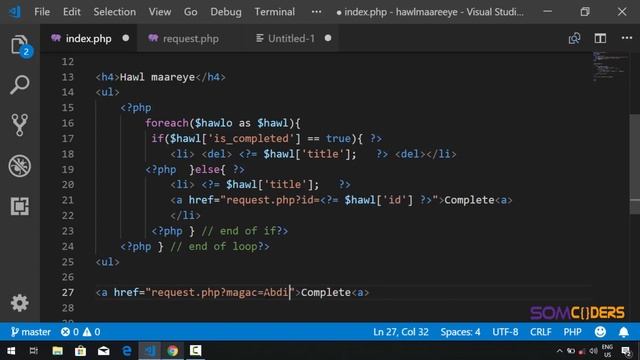The width and height of the screenshot is (640, 360).
Task: Open the Mail app in the taskbar
Action: (x=104, y=351)
